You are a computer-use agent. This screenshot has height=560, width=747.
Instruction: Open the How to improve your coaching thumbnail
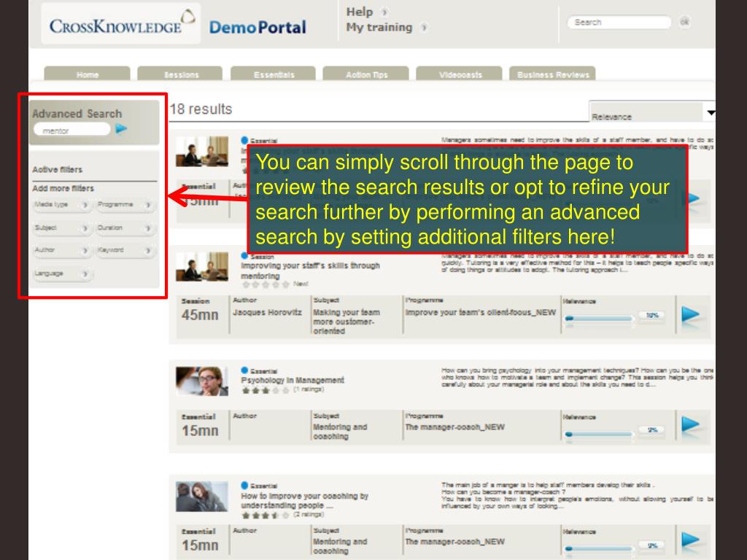202,496
